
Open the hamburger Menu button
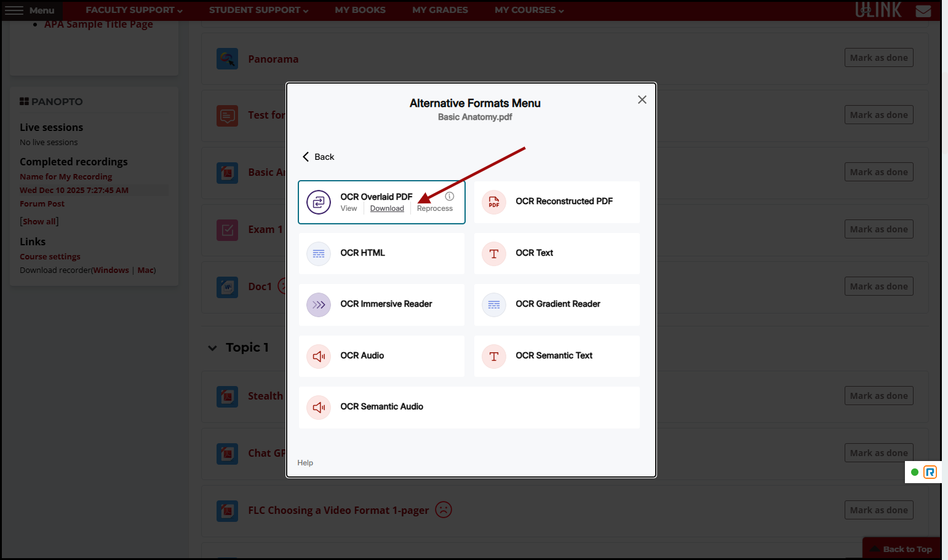[x=30, y=10]
